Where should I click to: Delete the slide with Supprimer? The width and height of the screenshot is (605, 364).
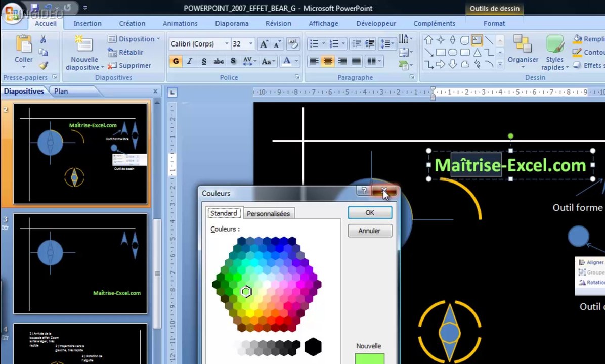129,66
